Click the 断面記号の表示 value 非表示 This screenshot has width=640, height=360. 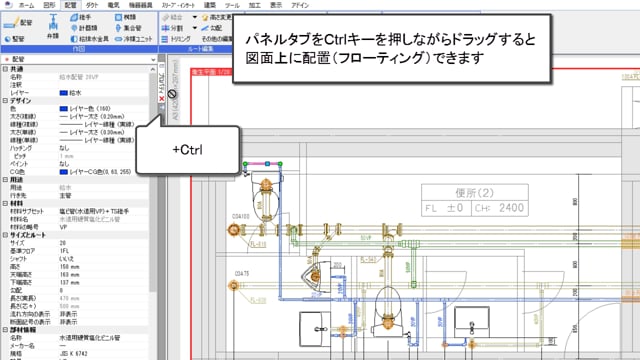(68, 322)
